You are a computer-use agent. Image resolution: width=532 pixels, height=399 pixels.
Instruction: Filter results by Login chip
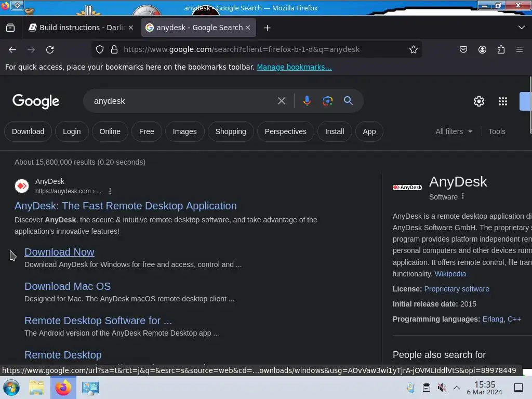coord(72,131)
